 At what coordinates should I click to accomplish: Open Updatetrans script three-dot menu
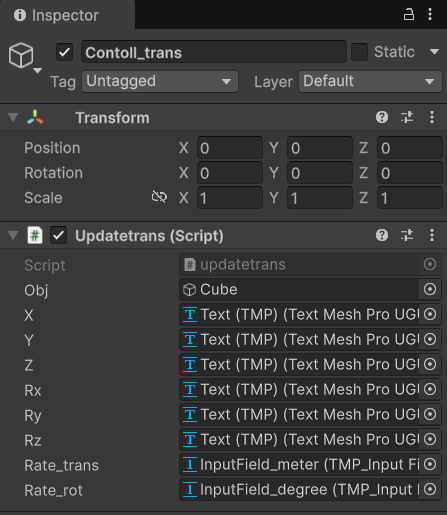point(432,235)
